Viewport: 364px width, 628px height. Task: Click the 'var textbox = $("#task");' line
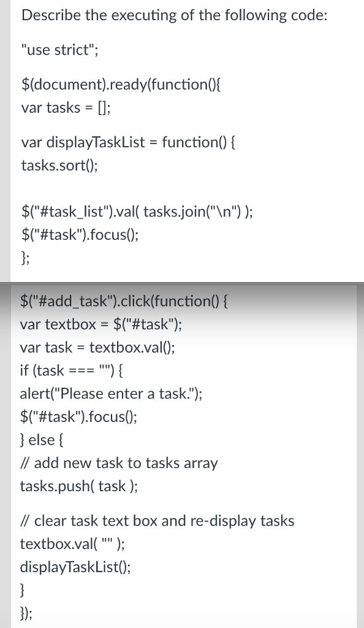point(100,324)
